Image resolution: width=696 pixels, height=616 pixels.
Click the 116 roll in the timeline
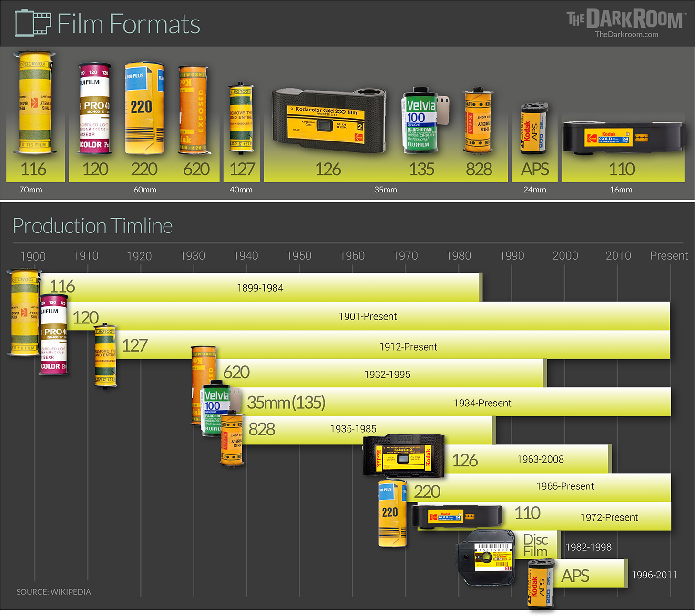click(25, 313)
